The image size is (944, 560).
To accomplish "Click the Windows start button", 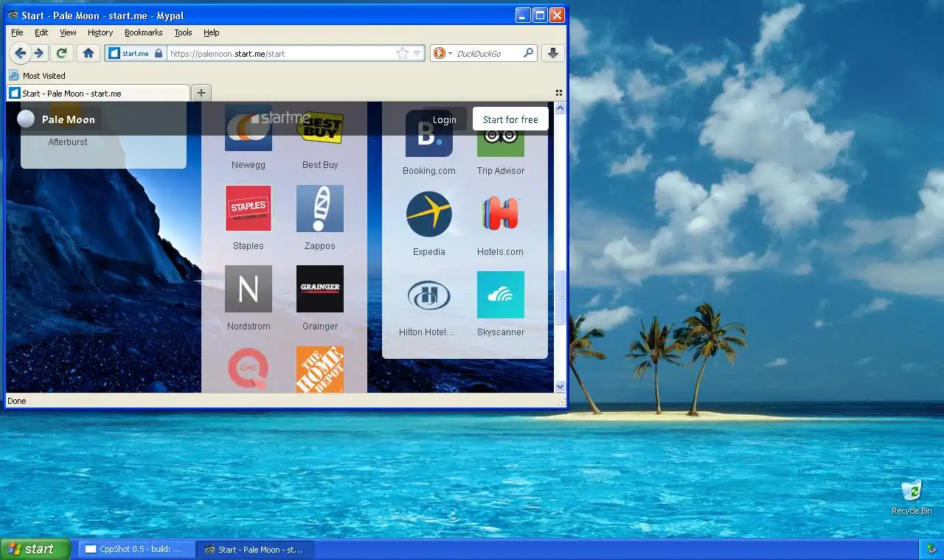I will coord(35,549).
